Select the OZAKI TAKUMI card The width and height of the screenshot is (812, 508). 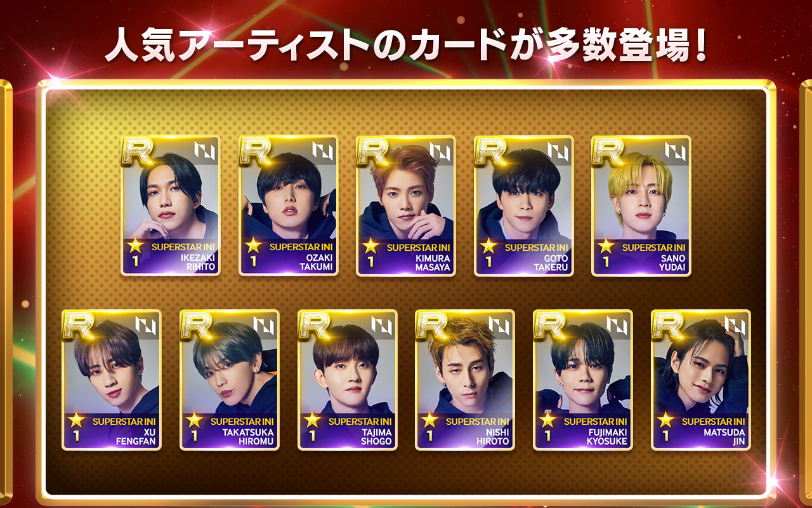(289, 206)
